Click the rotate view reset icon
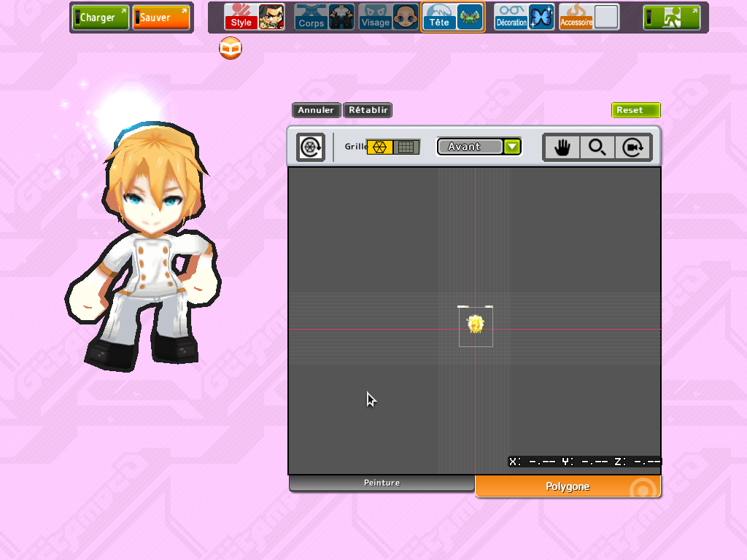This screenshot has height=560, width=747. pyautogui.click(x=311, y=147)
